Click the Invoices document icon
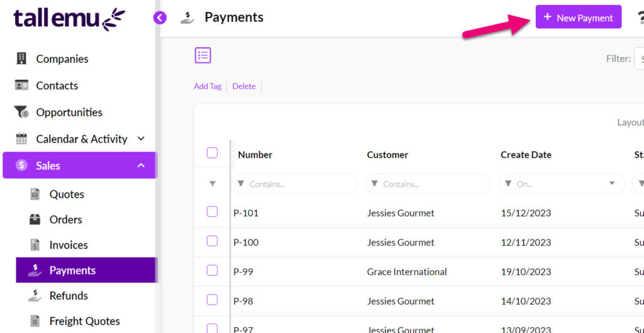 coord(35,245)
